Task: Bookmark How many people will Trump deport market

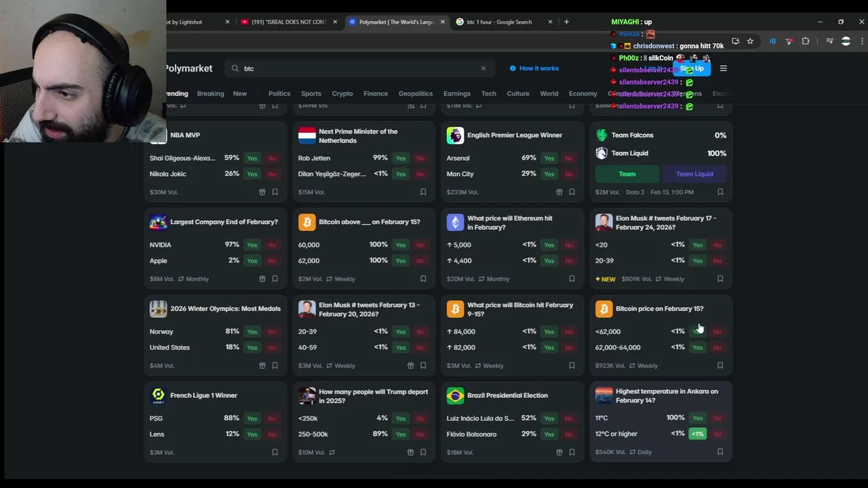Action: click(x=423, y=452)
